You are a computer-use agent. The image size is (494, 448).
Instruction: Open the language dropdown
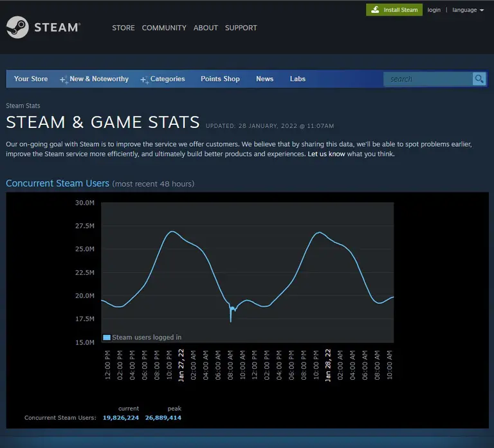pos(468,10)
